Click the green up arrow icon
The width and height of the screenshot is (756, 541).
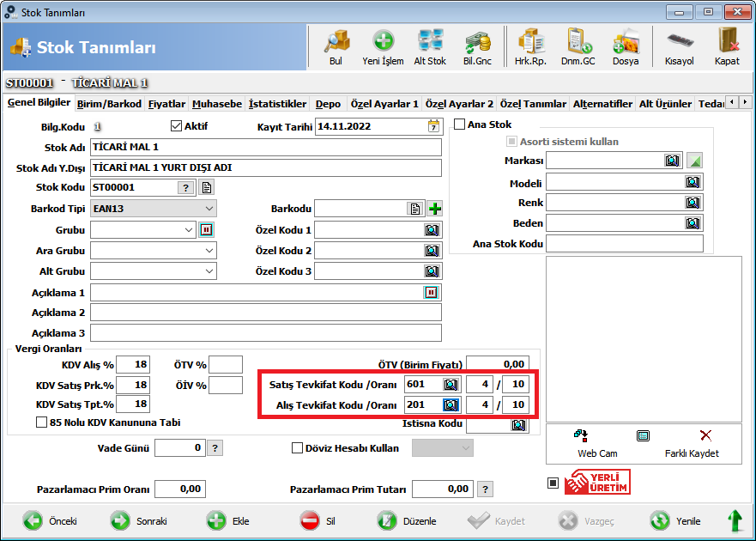[735, 521]
